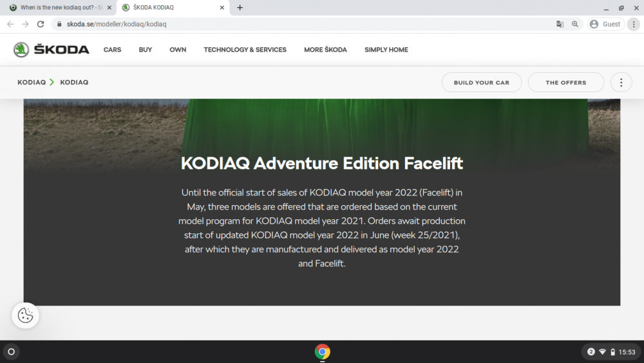Image resolution: width=644 pixels, height=363 pixels.
Task: Open the notification count badge
Action: 591,352
